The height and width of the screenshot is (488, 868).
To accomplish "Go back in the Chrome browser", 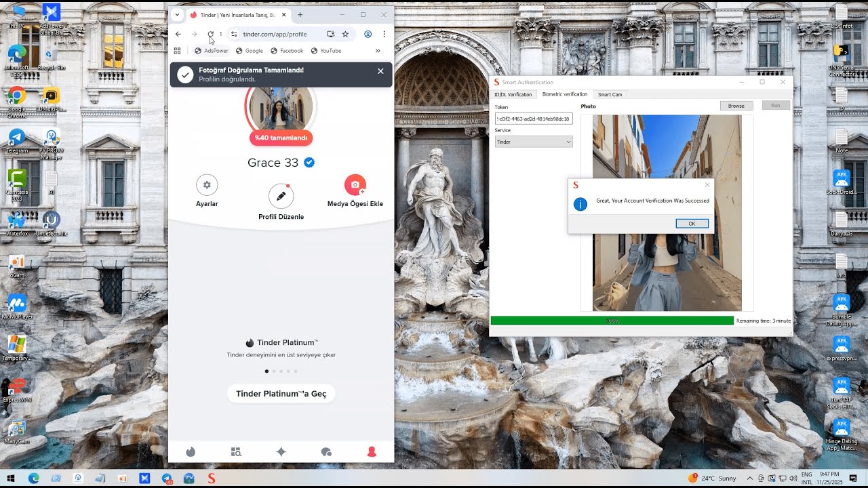I will (x=178, y=34).
